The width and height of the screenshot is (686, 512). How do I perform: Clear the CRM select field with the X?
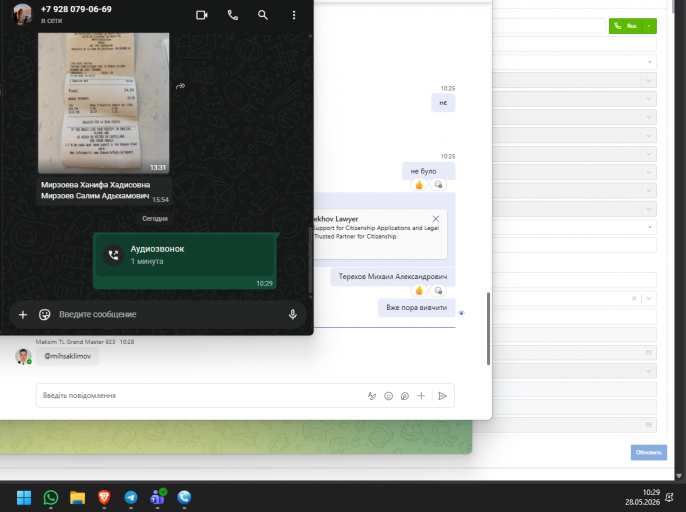(x=634, y=298)
